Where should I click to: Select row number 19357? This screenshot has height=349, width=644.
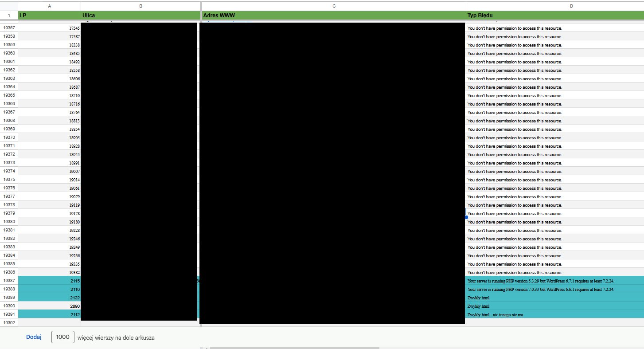coord(9,28)
